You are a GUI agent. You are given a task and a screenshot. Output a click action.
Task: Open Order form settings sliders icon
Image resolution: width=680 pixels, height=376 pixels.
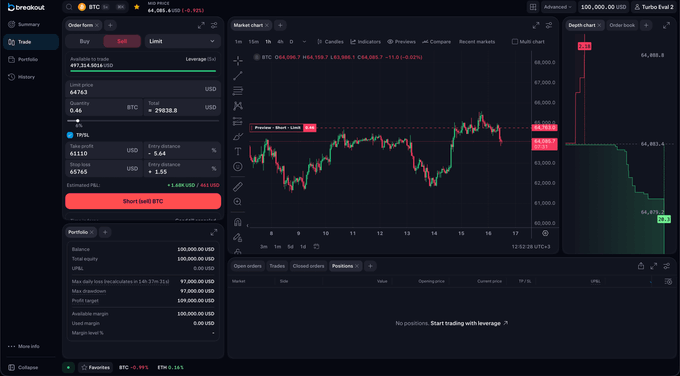pos(214,26)
